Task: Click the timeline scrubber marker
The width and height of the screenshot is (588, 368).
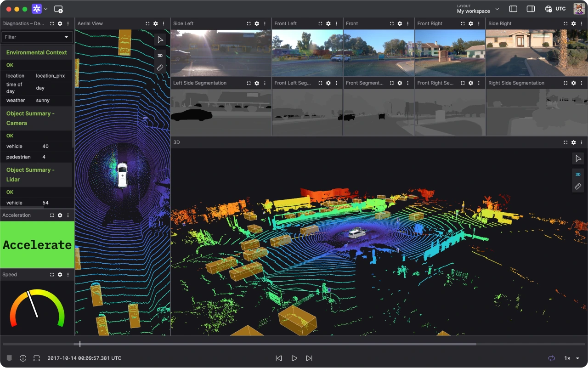Action: pos(80,343)
